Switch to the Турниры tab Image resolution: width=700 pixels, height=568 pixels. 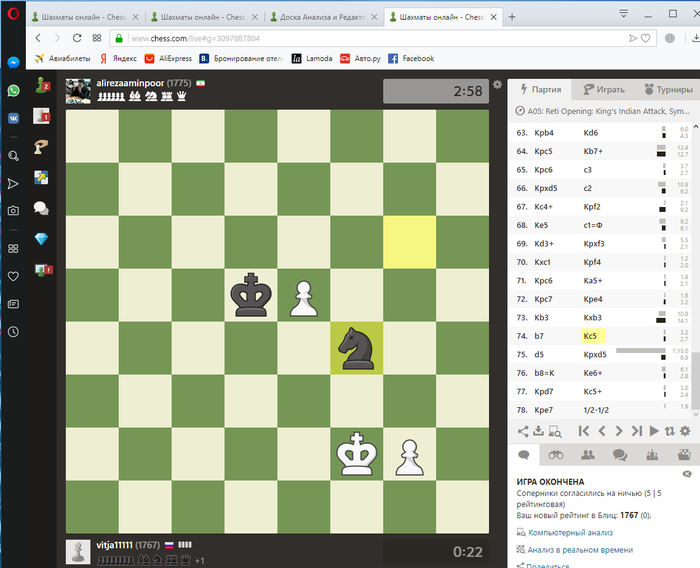668,89
